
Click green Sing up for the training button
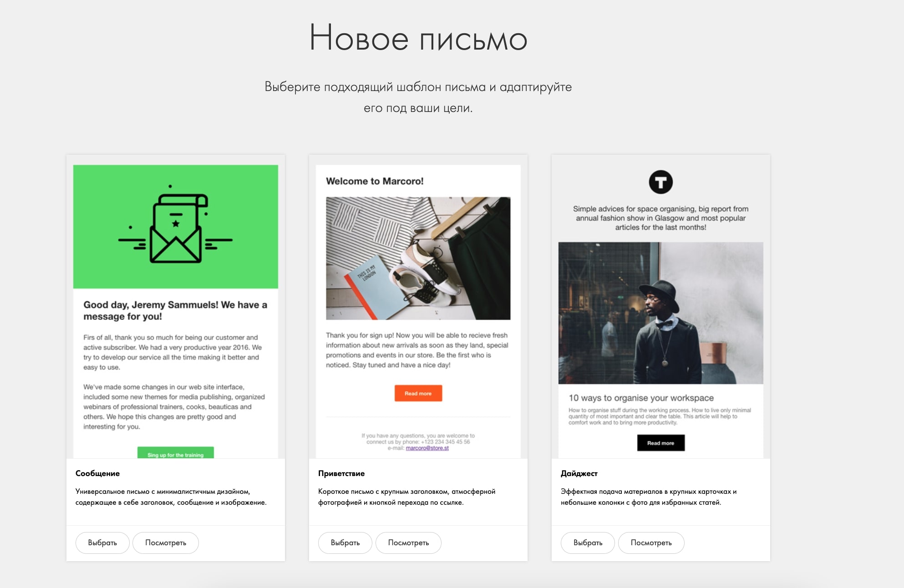coord(176,453)
